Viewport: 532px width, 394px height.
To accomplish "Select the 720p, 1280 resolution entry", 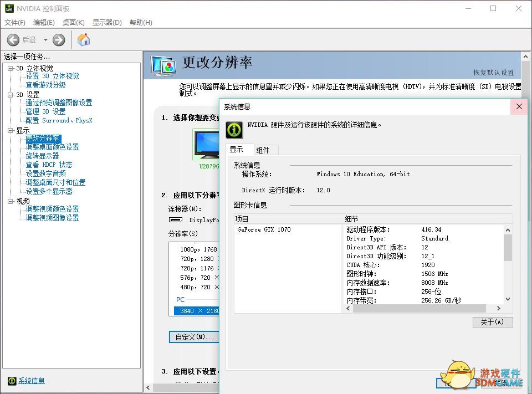I will pos(199,259).
